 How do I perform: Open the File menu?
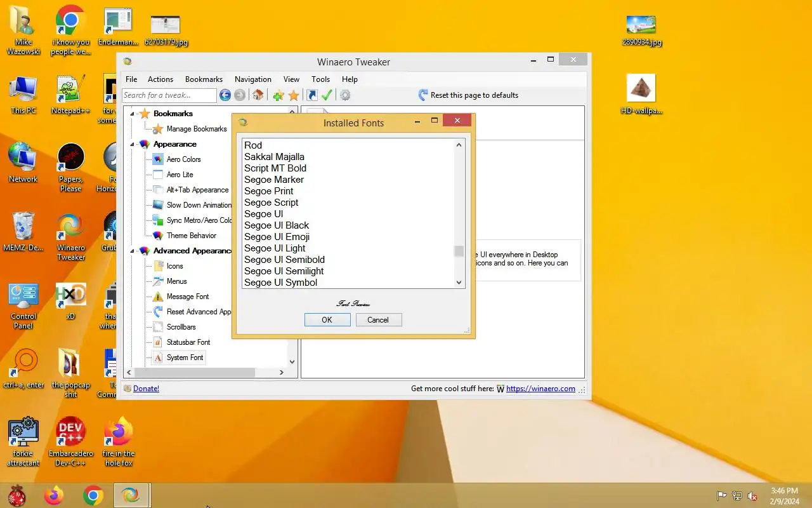(131, 79)
